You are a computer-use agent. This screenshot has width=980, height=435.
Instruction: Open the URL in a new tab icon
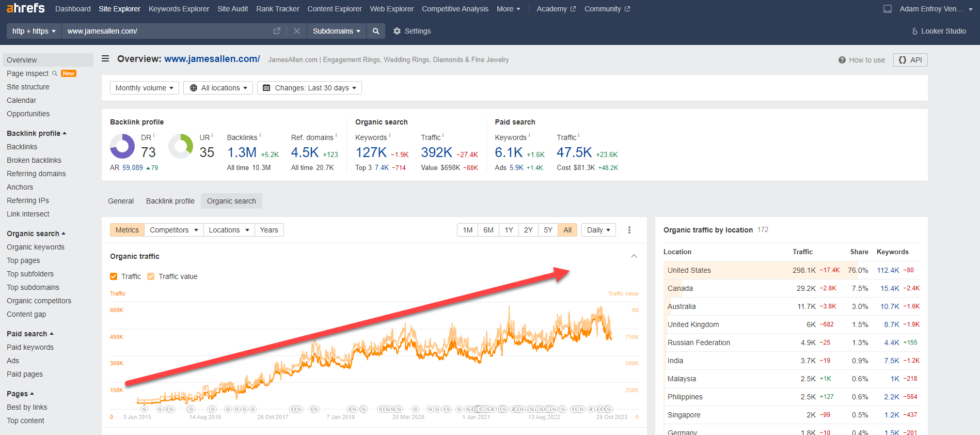click(x=277, y=31)
